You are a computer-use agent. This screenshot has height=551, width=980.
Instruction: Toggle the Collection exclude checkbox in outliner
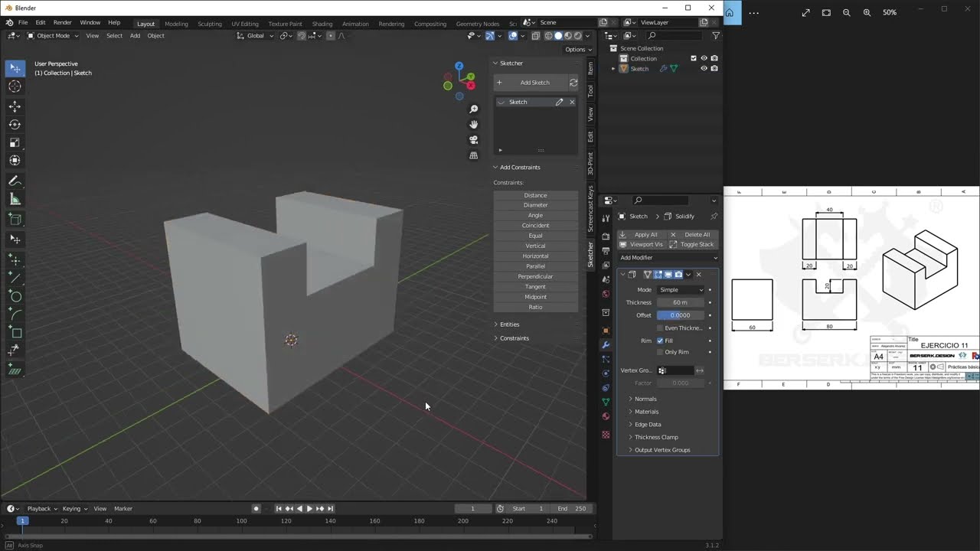[x=694, y=58]
